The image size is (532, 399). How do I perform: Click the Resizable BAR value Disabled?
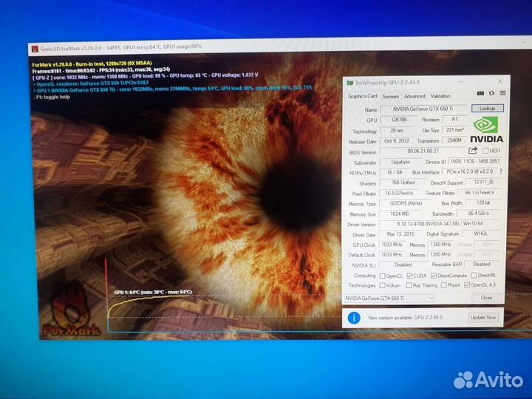[x=481, y=264]
